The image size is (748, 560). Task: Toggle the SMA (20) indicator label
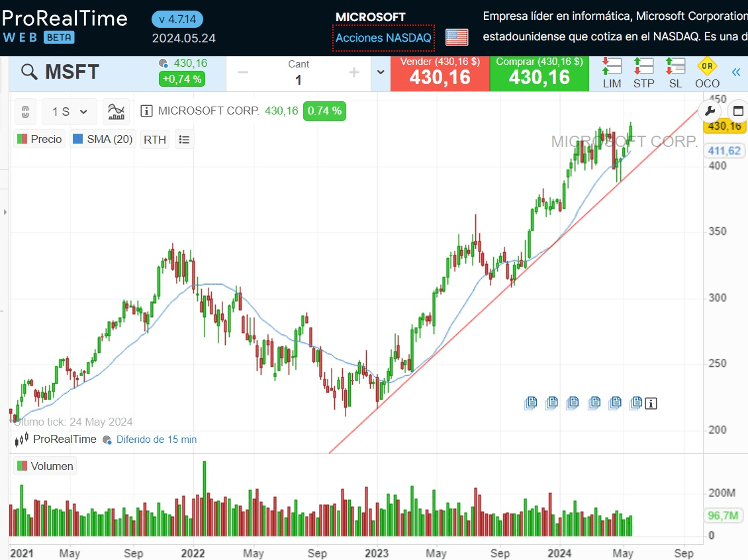(x=103, y=140)
